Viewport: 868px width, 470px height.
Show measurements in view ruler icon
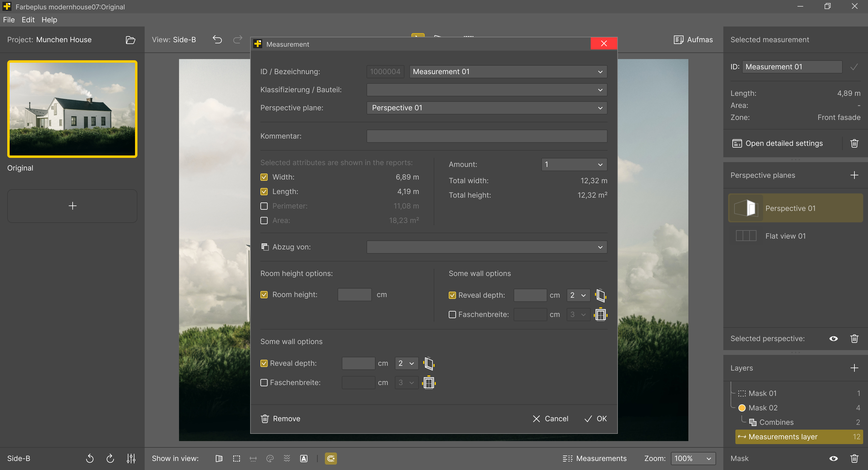(253, 459)
